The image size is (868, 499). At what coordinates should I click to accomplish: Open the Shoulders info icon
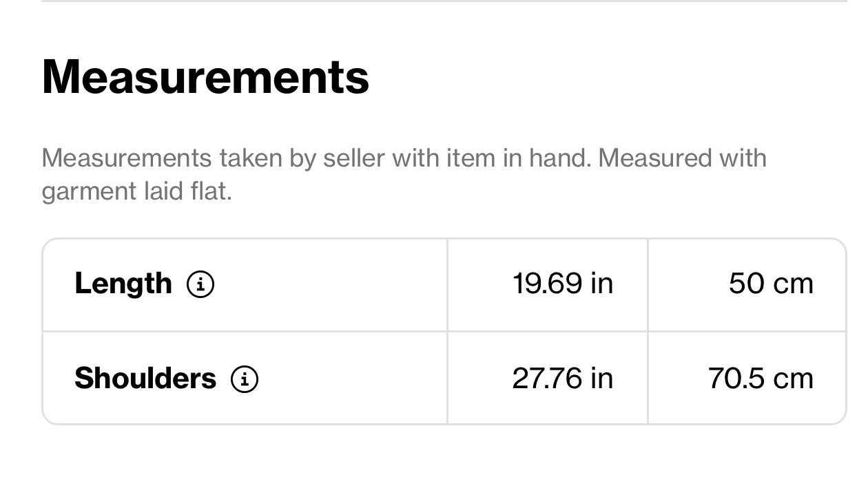tap(245, 379)
